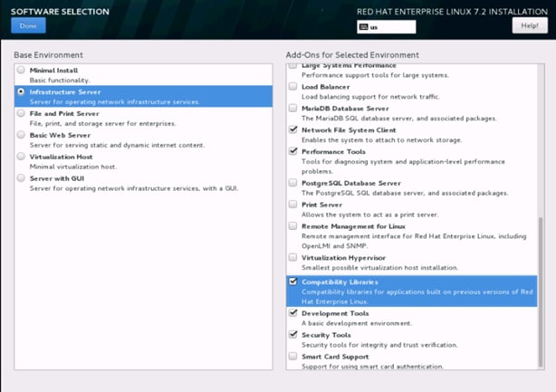Click 'Basic functionality.' description text
Image resolution: width=556 pixels, height=392 pixels.
[60, 80]
